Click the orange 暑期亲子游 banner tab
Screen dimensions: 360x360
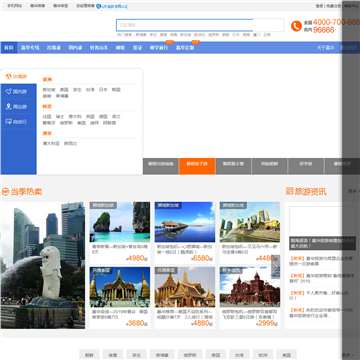click(197, 166)
